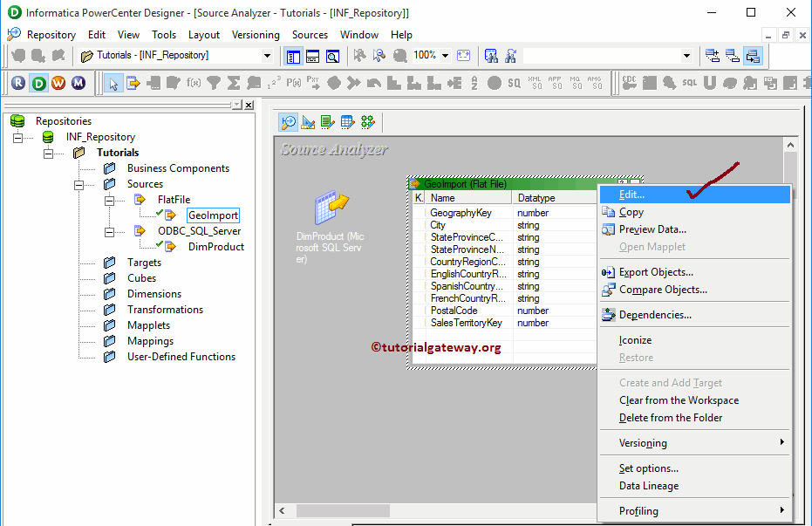Open the 100% zoom level dropdown
Viewport: 812px width, 526px height.
click(445, 56)
